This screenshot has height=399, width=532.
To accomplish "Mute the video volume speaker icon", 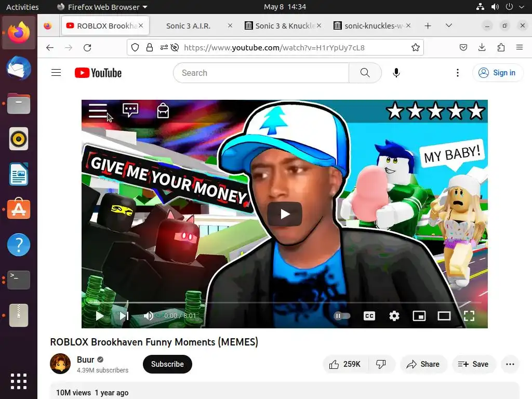I will click(148, 316).
